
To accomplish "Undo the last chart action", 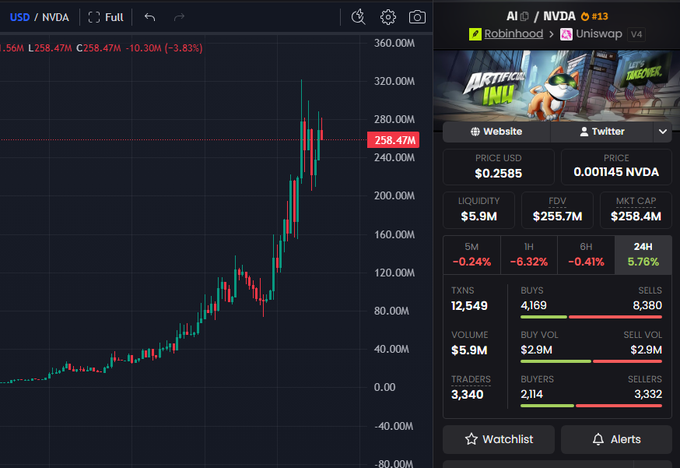I will click(x=150, y=17).
